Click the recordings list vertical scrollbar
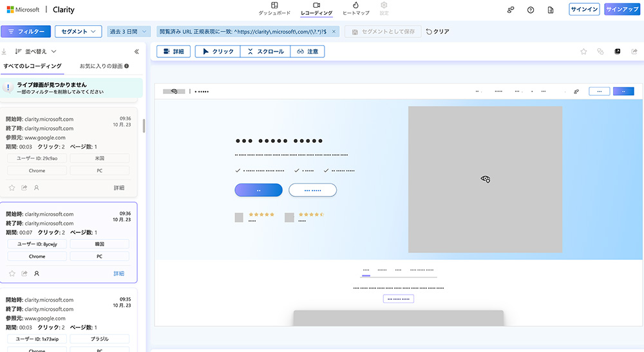This screenshot has width=644, height=352. click(x=144, y=125)
